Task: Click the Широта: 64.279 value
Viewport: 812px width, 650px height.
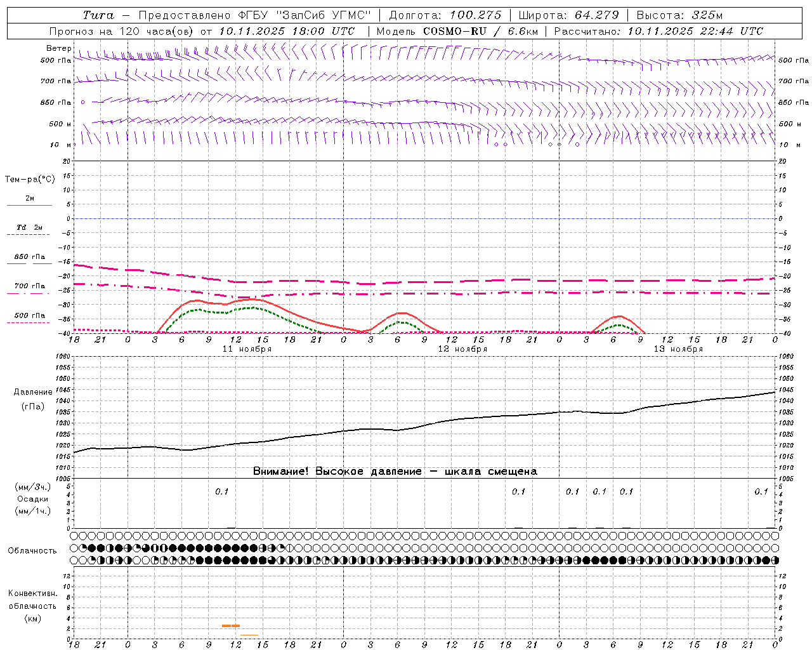Action: [569, 15]
